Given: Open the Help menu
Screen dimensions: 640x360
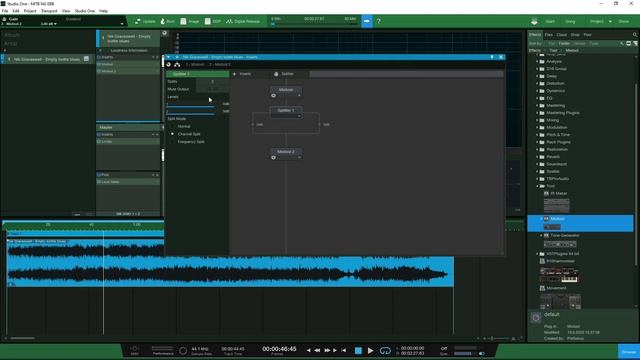Looking at the screenshot, I should click(x=104, y=11).
